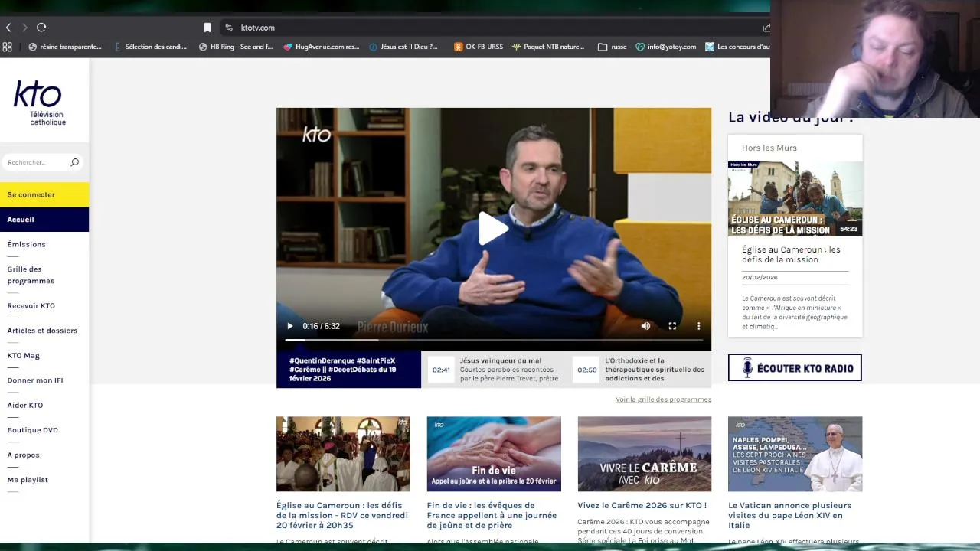Open the 'Naples, Pompéi, Assise, Lampedusa' pope thumbnail

795,454
